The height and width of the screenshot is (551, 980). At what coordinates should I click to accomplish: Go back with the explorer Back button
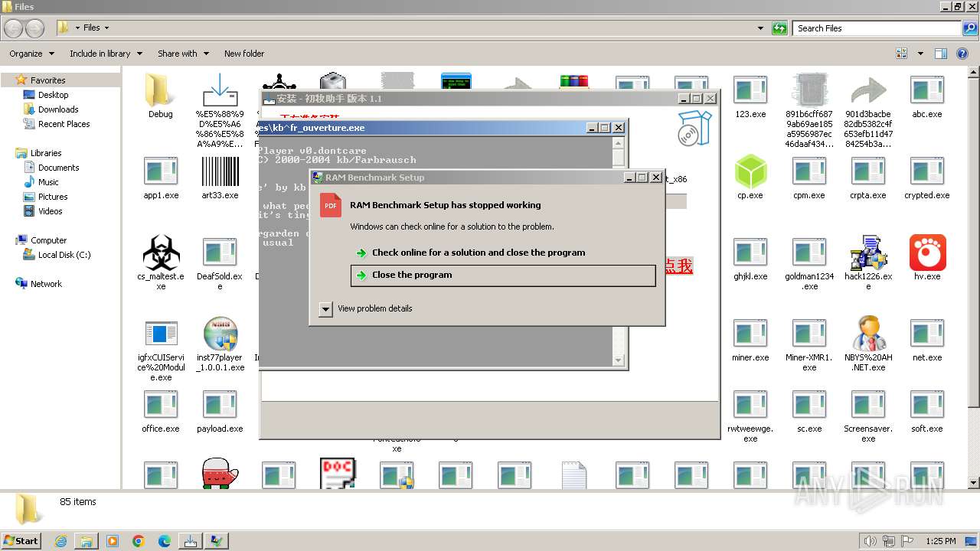tap(15, 28)
